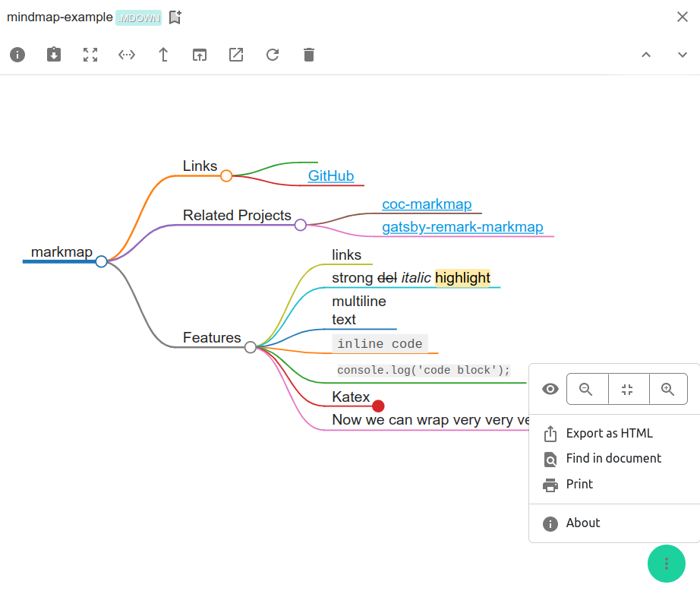Bookmark this document with the flag icon
The width and height of the screenshot is (700, 594).
coord(175,16)
